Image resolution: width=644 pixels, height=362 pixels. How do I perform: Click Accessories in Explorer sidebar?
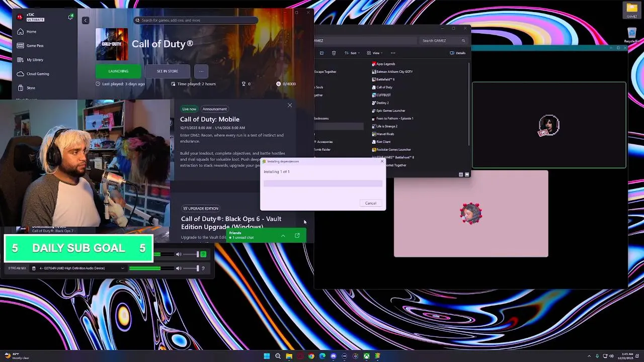tap(325, 142)
